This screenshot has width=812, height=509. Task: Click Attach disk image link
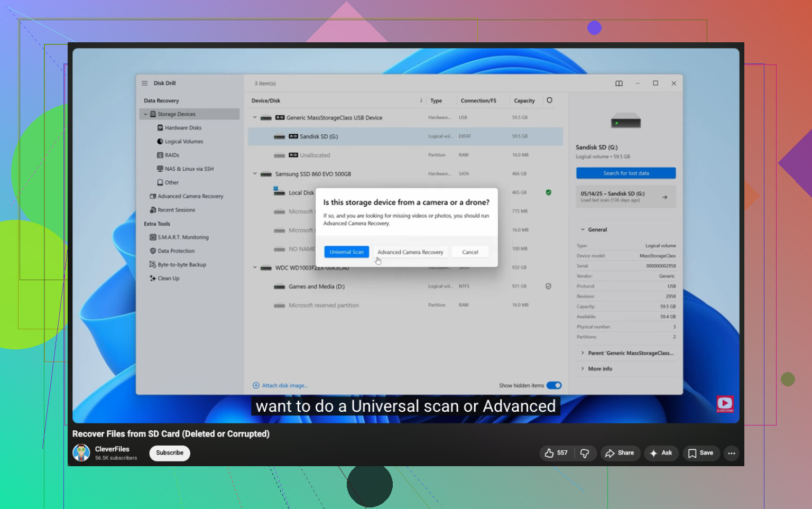[x=280, y=385]
